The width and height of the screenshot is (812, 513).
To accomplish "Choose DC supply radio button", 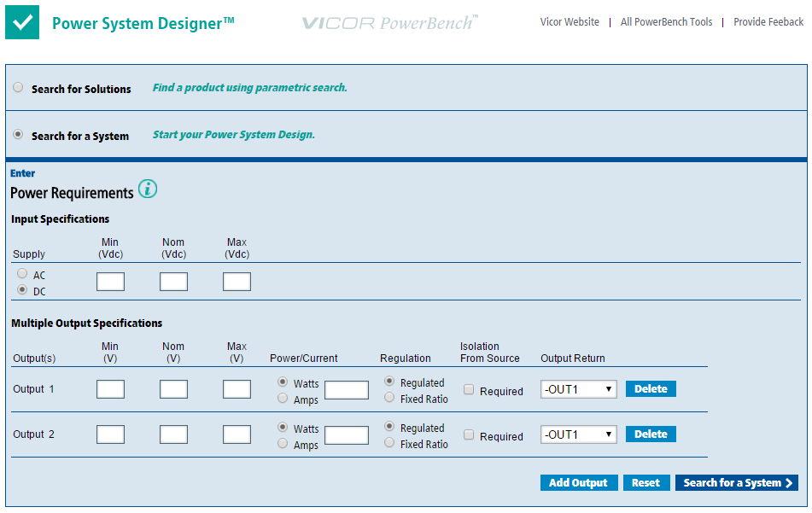I will (x=22, y=290).
